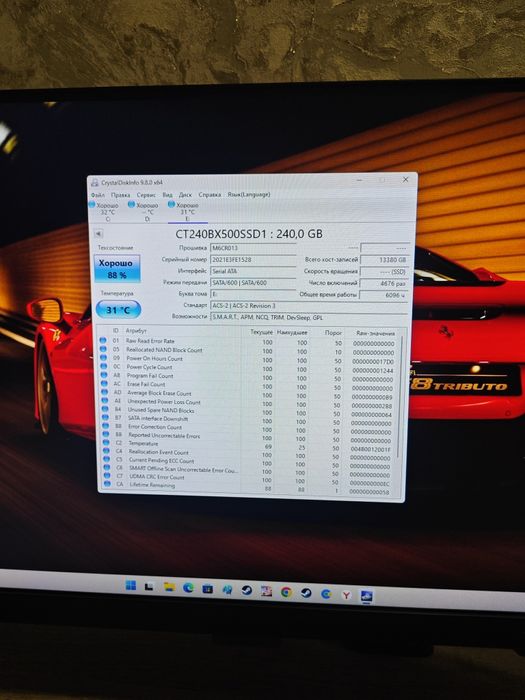525x700 pixels.
Task: Click the previous disk arrow button
Action: coord(99,233)
